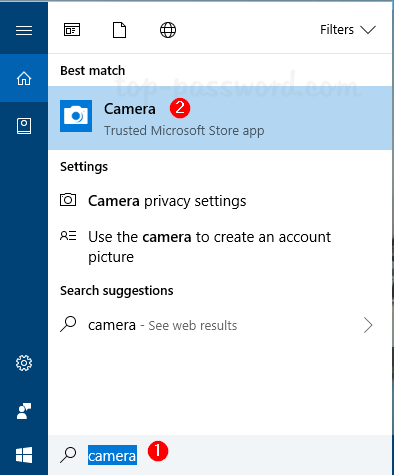Click the magnifier icon in search box

coord(68,455)
